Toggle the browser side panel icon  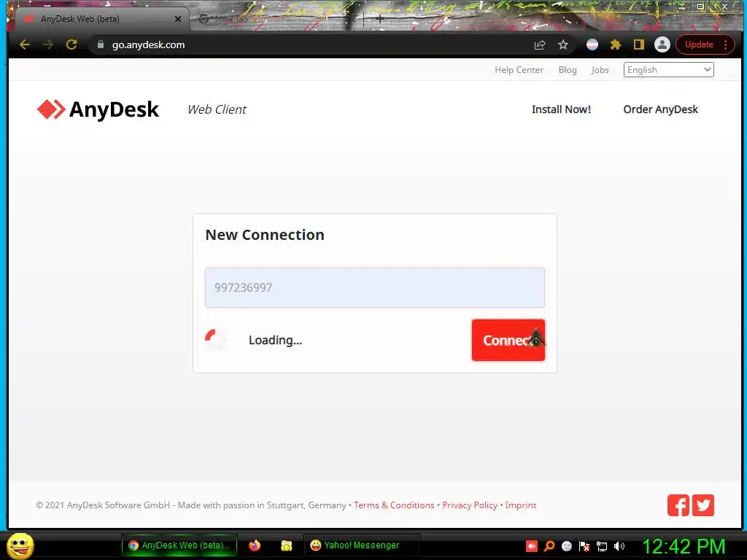(639, 44)
